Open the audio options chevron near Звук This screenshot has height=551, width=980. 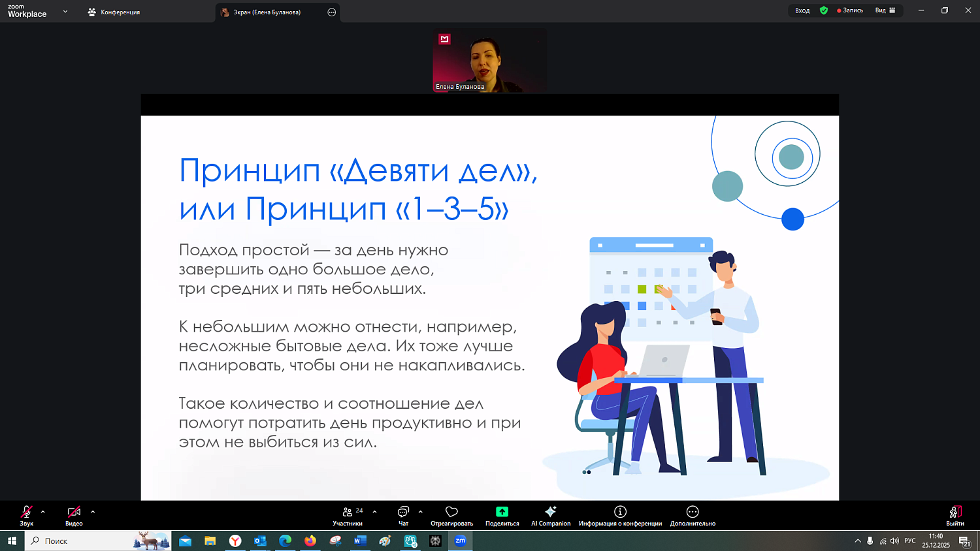click(x=43, y=511)
